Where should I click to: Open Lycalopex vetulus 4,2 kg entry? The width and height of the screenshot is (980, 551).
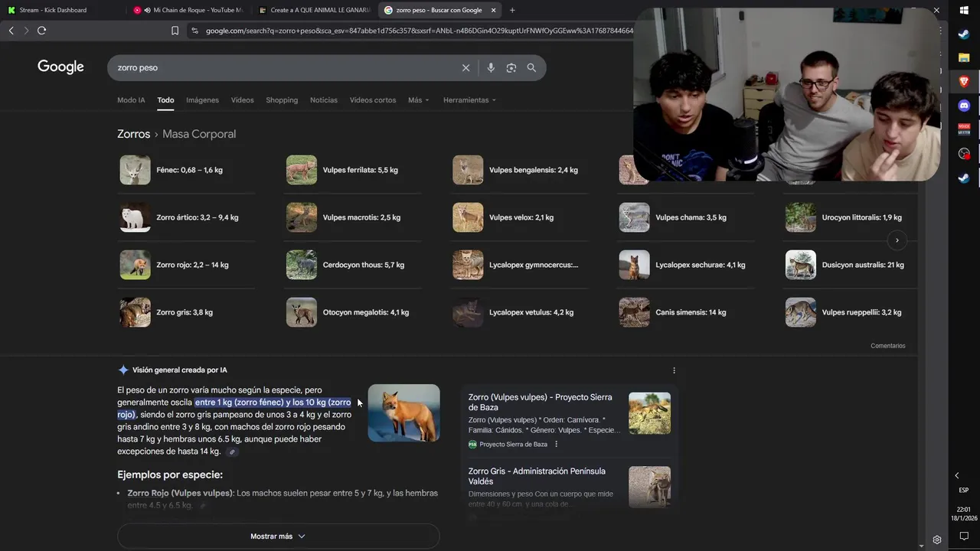click(521, 312)
